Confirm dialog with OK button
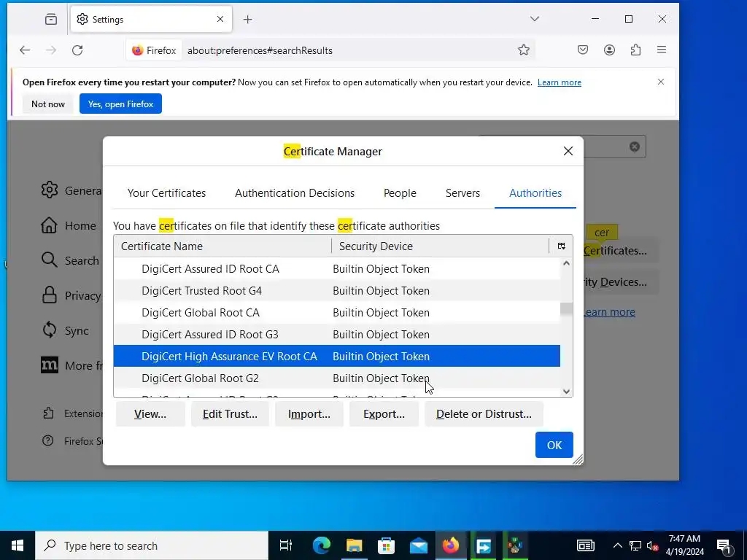The image size is (747, 560). point(554,445)
